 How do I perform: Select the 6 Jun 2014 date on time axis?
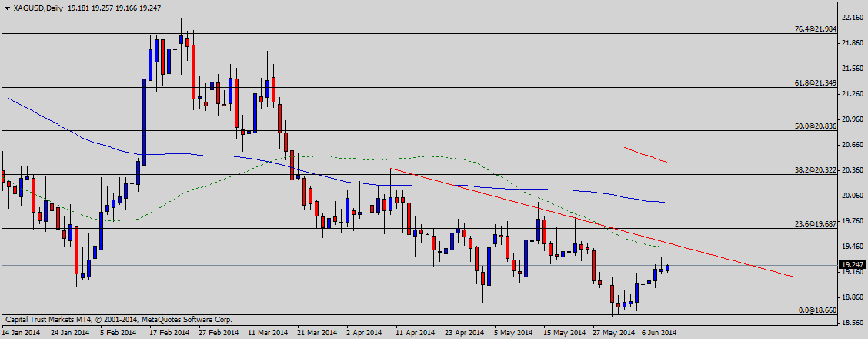pos(659,333)
